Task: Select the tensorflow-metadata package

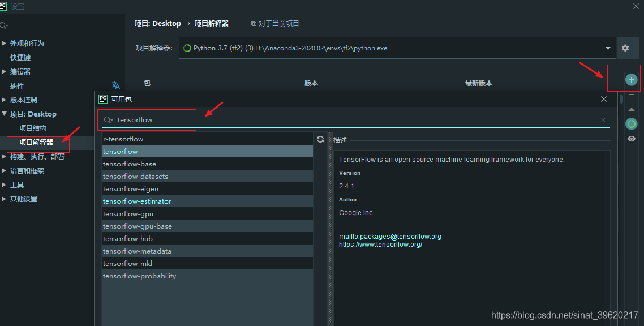Action: 208,251
